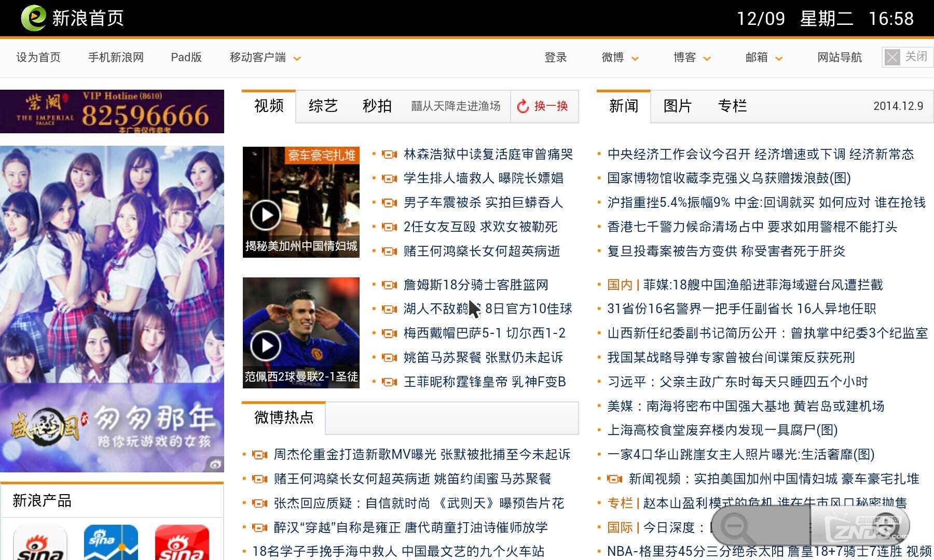The image size is (934, 560).
Task: Switch to the 综艺 tab
Action: tap(323, 106)
